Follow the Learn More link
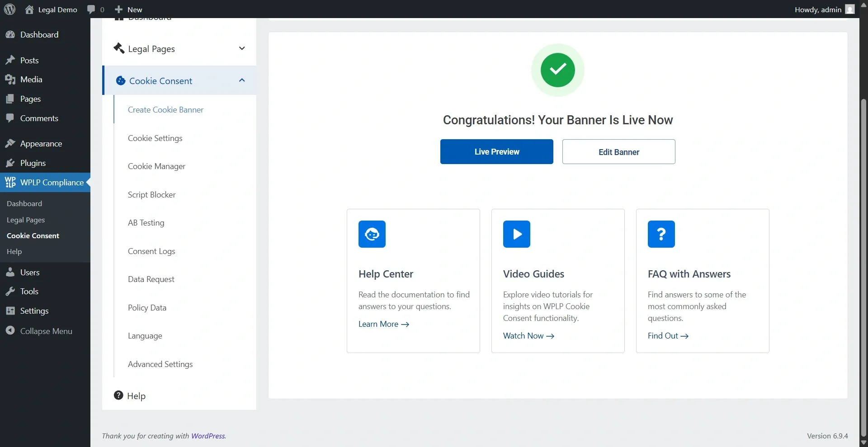This screenshot has width=868, height=447. (x=384, y=324)
